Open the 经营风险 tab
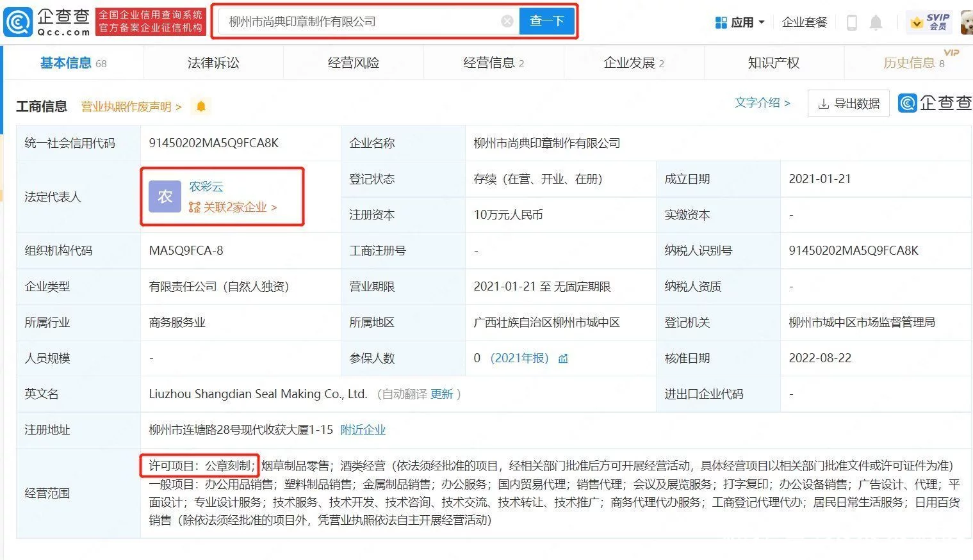 [354, 63]
